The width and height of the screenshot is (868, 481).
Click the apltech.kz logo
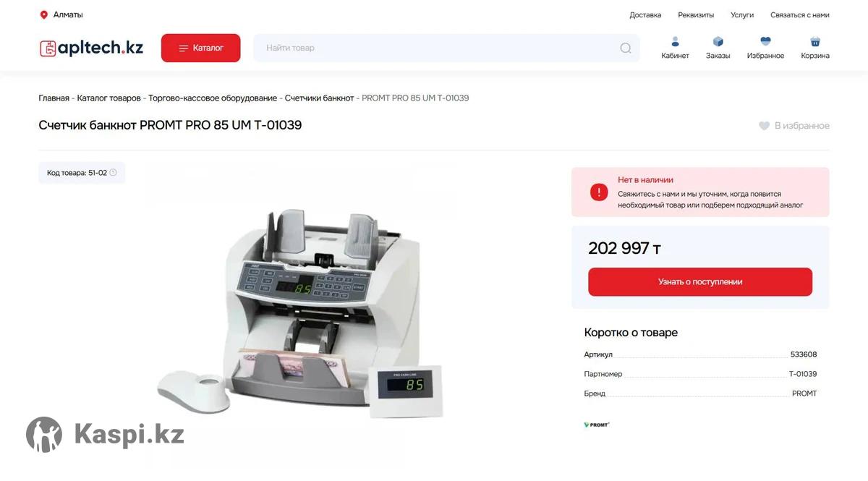91,48
